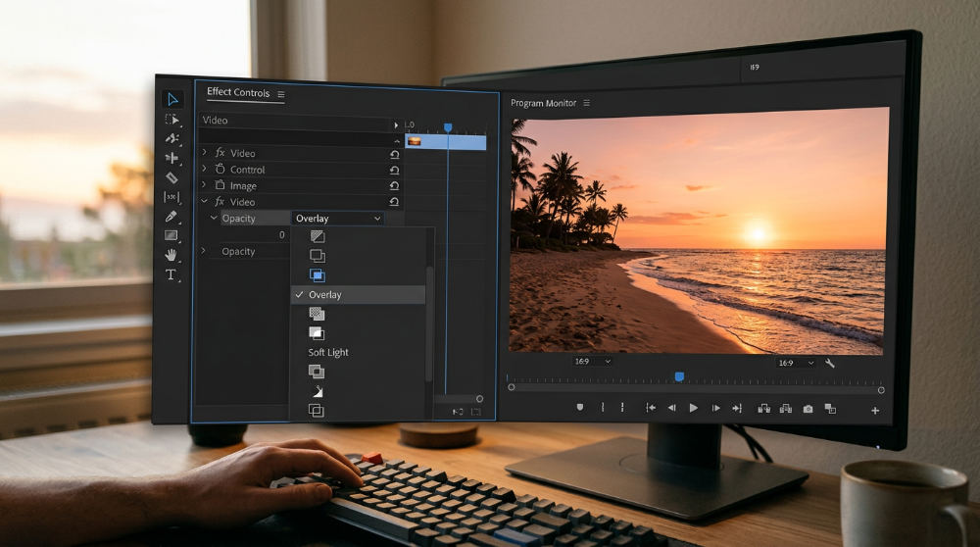Open the Effect Controls panel menu
This screenshot has height=547, width=980.
(x=281, y=94)
